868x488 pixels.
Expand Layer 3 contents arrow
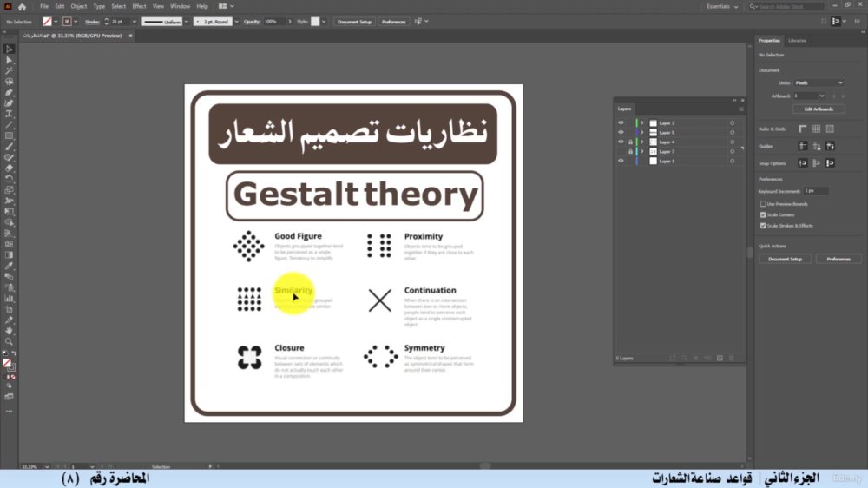tap(642, 123)
